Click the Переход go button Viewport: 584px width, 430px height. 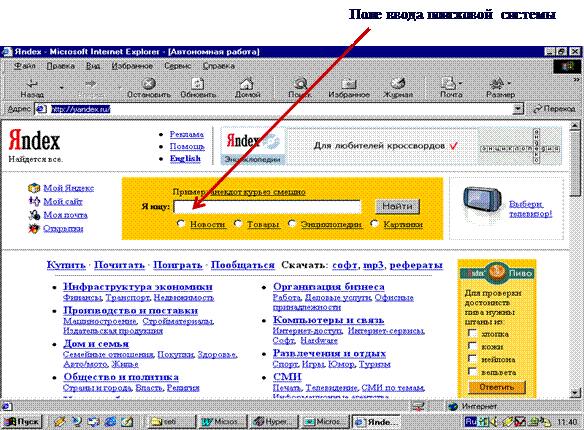pos(554,109)
